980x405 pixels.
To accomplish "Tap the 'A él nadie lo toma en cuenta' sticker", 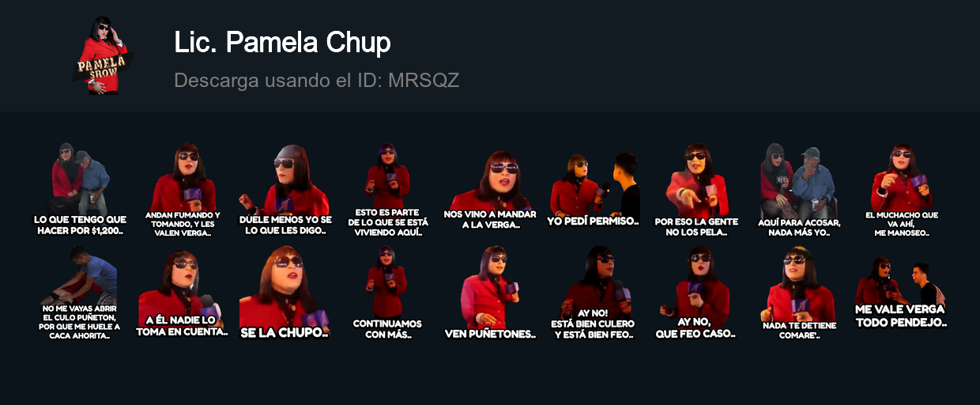I will [182, 293].
